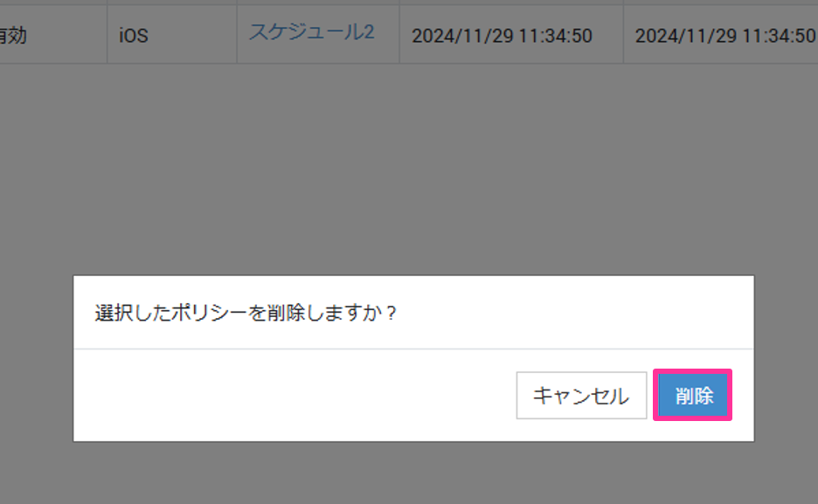The image size is (818, 504).
Task: Click the dialog message 選択したポリシーを削除しますか？
Action: pos(246,314)
